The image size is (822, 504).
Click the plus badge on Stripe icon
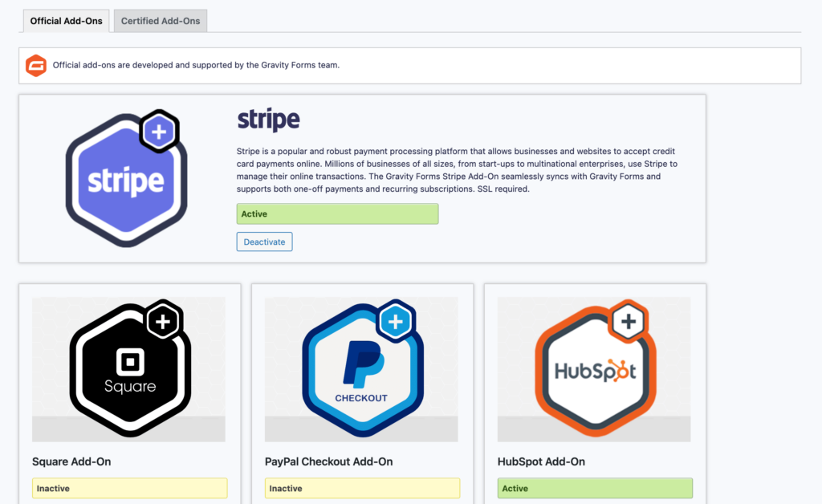pyautogui.click(x=159, y=132)
